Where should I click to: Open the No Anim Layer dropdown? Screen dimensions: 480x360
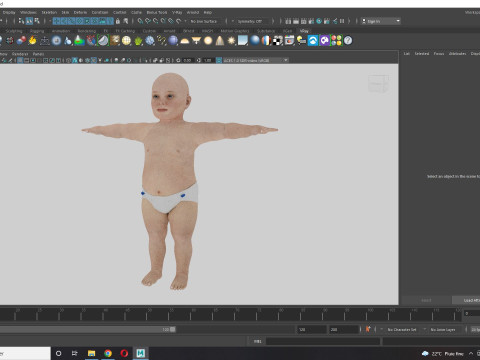click(443, 329)
